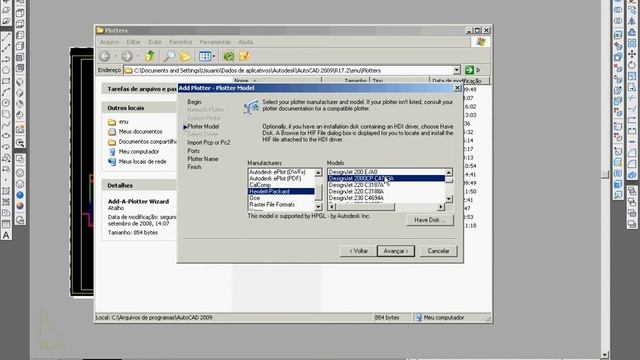Image resolution: width=640 pixels, height=360 pixels.
Task: Click the Back arrow in Plotters window
Action: [105, 56]
